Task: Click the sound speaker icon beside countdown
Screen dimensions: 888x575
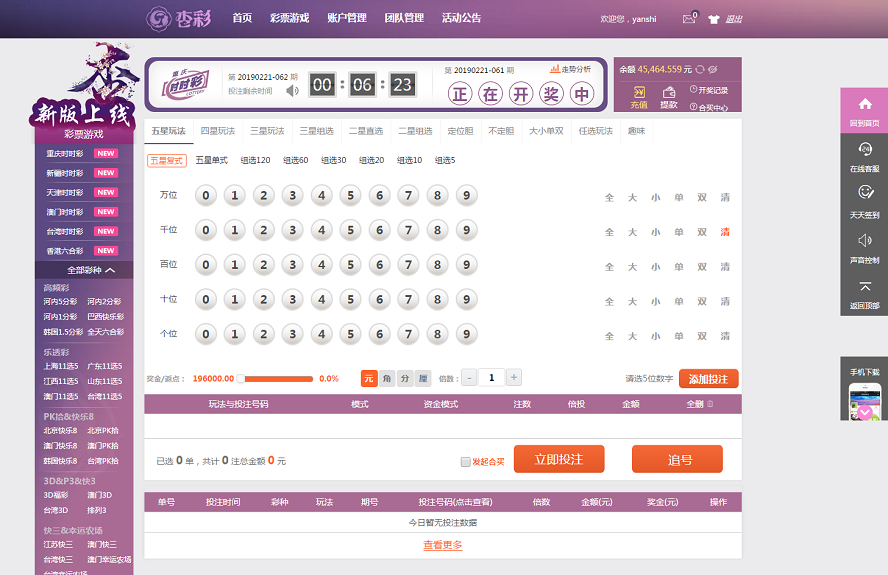Action: click(x=292, y=90)
